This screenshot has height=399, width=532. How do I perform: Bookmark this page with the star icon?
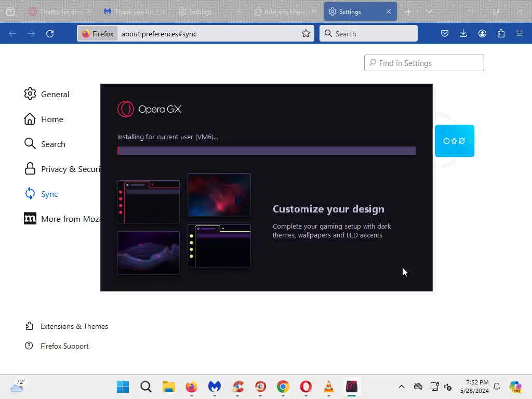click(x=306, y=33)
